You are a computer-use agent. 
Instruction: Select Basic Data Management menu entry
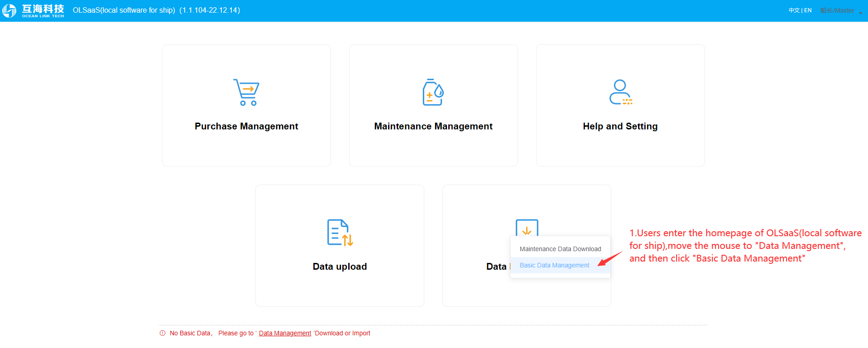561,265
